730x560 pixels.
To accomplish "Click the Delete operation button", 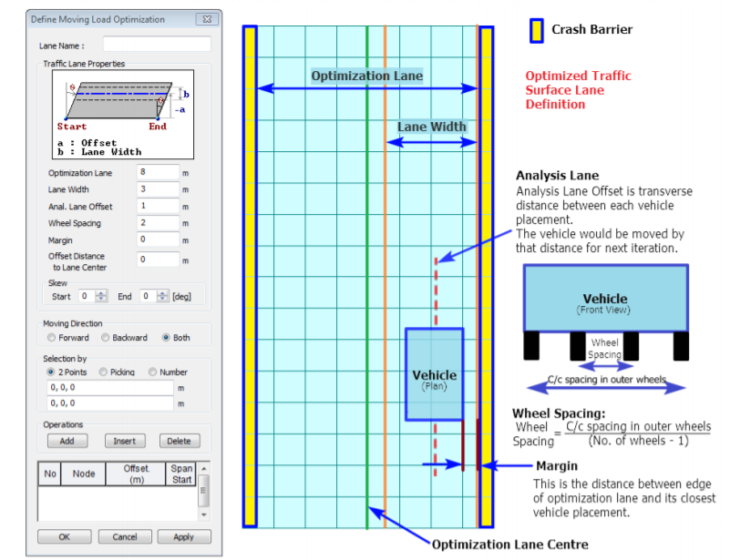I will pyautogui.click(x=180, y=440).
